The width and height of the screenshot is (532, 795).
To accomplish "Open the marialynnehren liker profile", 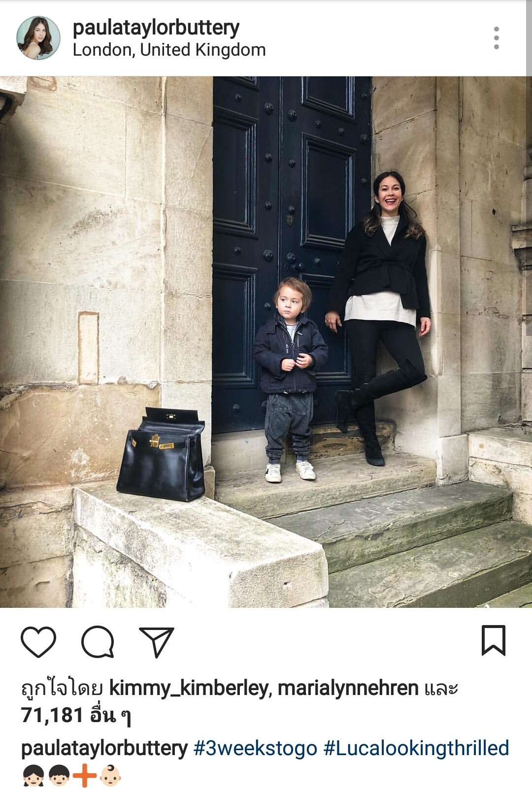I will [x=348, y=688].
